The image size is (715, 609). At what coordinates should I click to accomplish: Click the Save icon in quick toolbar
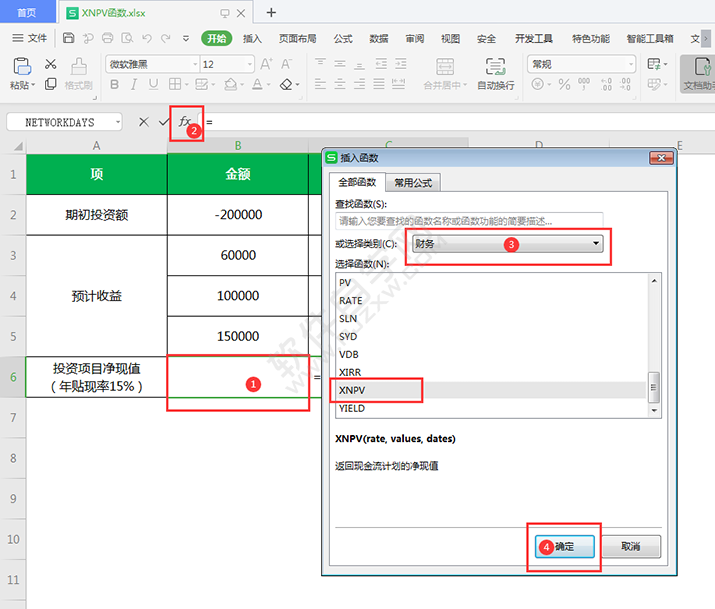68,38
